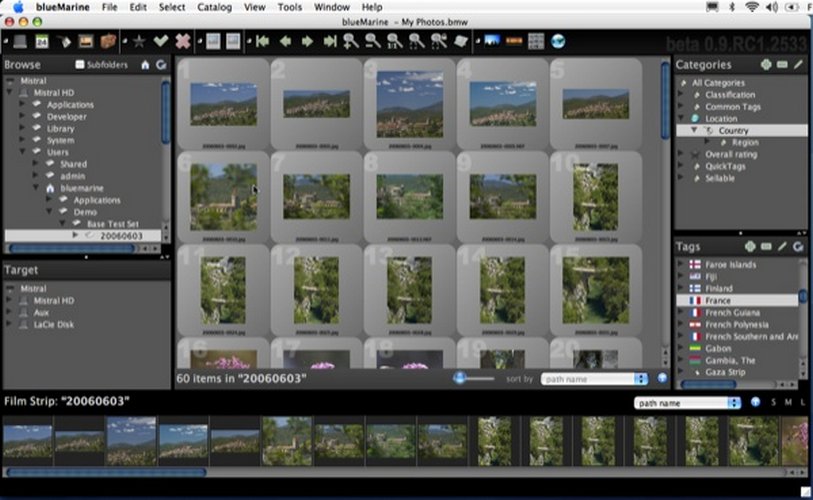
Task: Click the green checkmark toolbar icon
Action: point(161,41)
